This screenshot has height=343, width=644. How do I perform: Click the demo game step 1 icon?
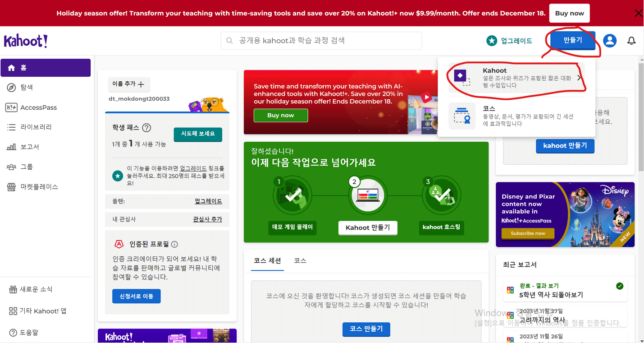click(x=292, y=195)
